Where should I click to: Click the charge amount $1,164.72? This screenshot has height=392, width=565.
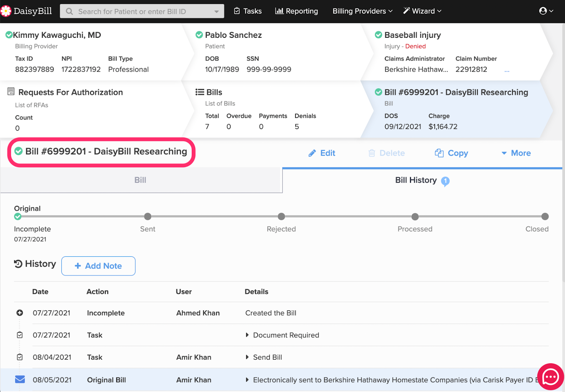tap(443, 127)
